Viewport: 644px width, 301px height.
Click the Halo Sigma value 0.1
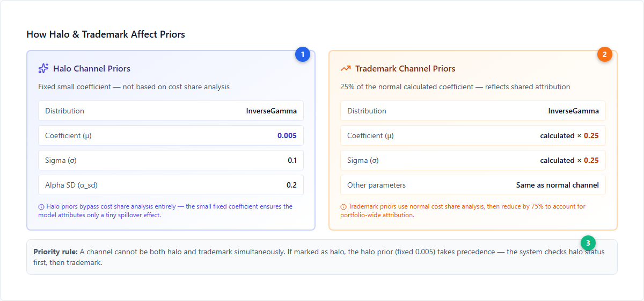pos(292,160)
